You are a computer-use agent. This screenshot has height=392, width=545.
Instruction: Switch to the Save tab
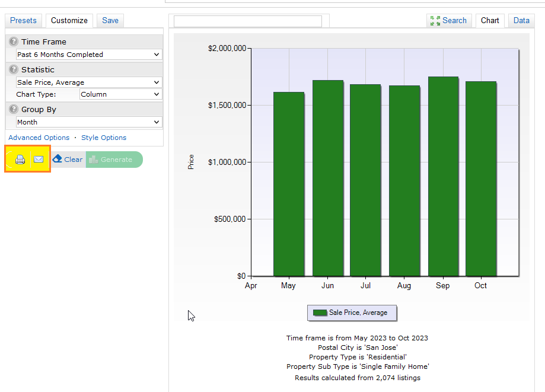(x=110, y=21)
